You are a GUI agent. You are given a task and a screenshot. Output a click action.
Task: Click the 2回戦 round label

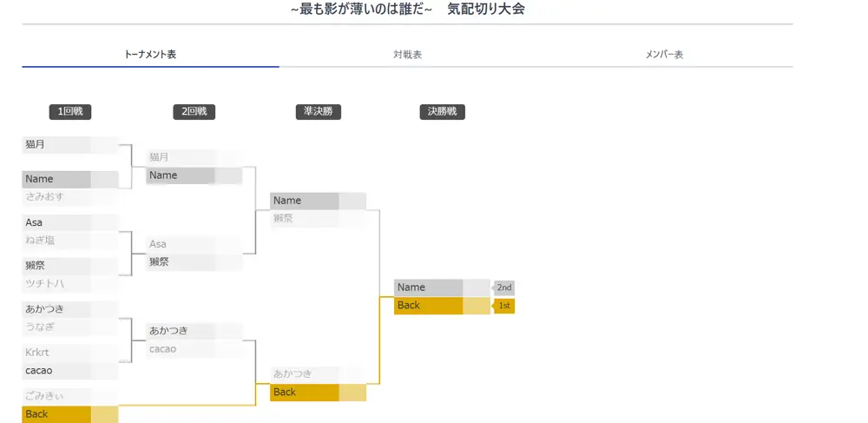coord(194,112)
